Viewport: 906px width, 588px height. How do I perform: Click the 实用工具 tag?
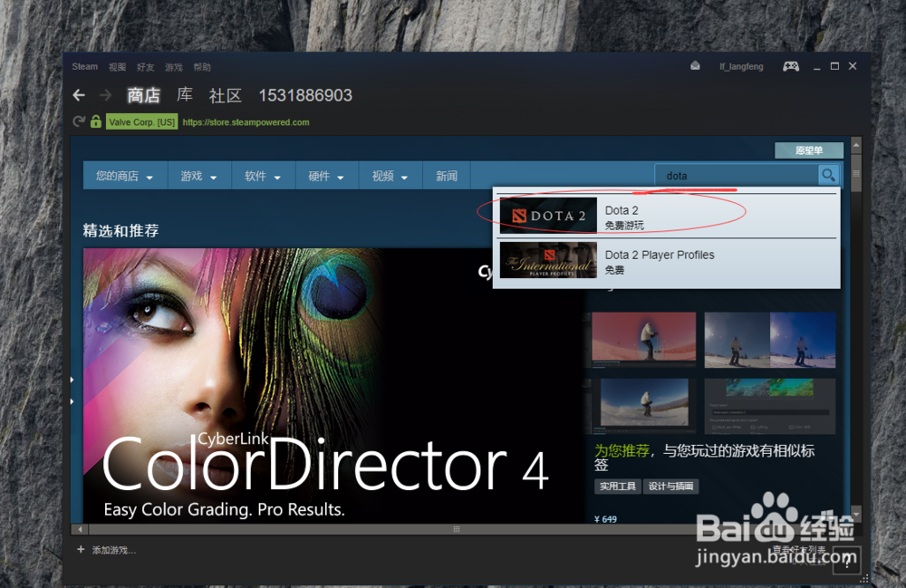pyautogui.click(x=618, y=487)
